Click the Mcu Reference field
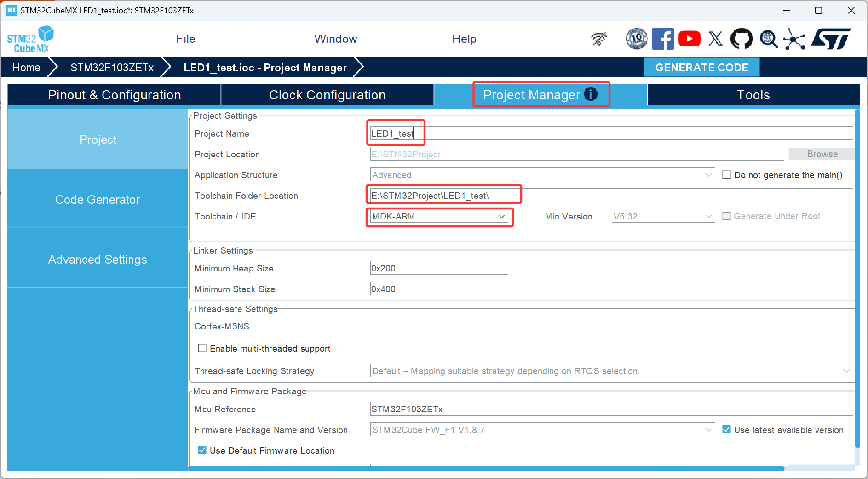Image resolution: width=868 pixels, height=479 pixels. tap(611, 409)
